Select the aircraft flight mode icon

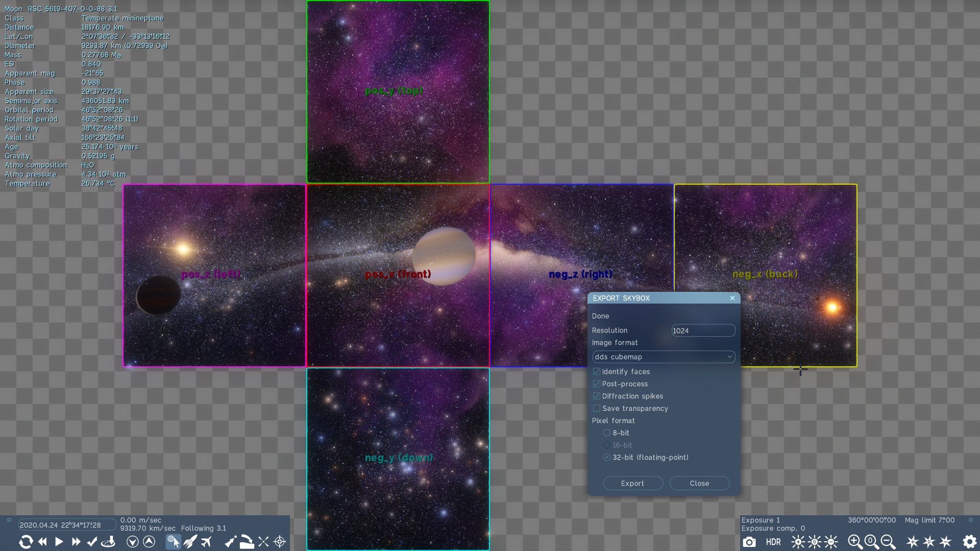pyautogui.click(x=206, y=542)
